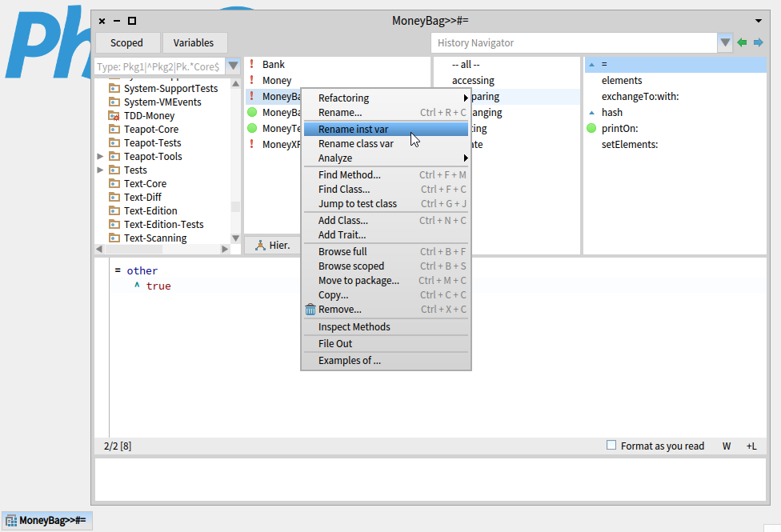Screen dimensions: 781x532
Task: Click the taskbar MoneyBag>>#= window icon
Action: click(11, 521)
